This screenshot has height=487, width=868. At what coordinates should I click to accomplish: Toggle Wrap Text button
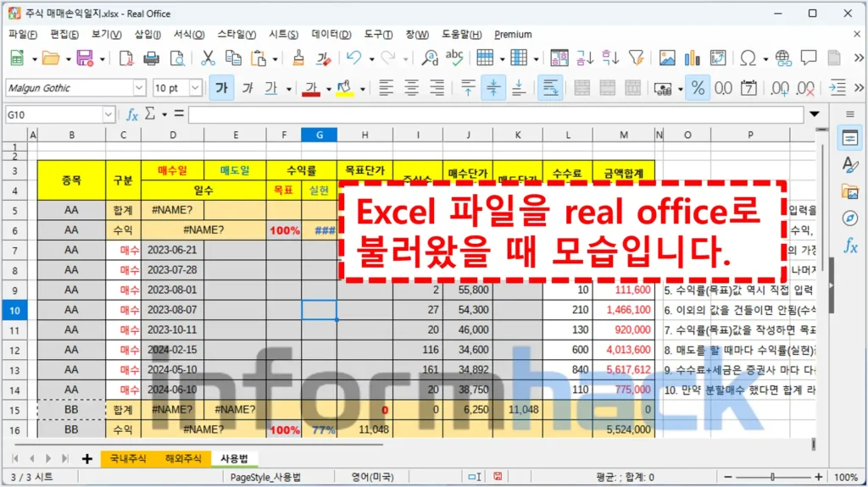tap(550, 88)
